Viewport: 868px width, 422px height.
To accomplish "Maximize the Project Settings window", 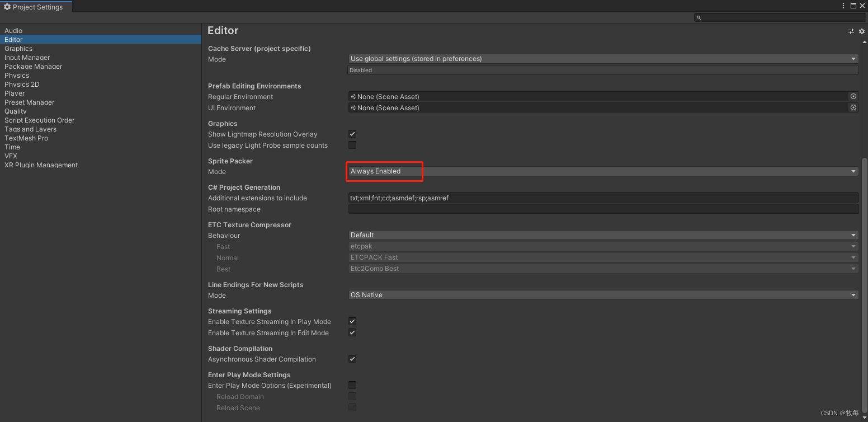I will pyautogui.click(x=853, y=6).
